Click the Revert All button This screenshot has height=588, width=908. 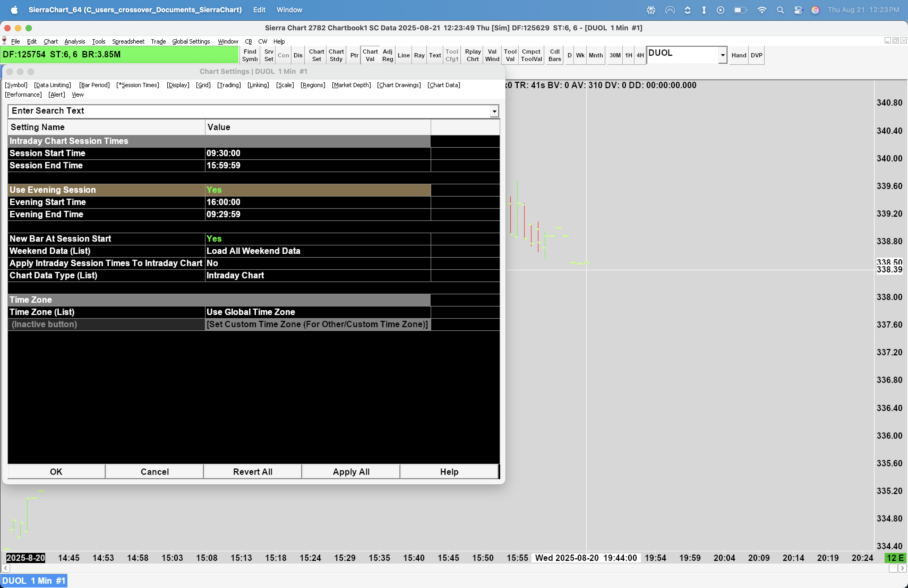[252, 472]
